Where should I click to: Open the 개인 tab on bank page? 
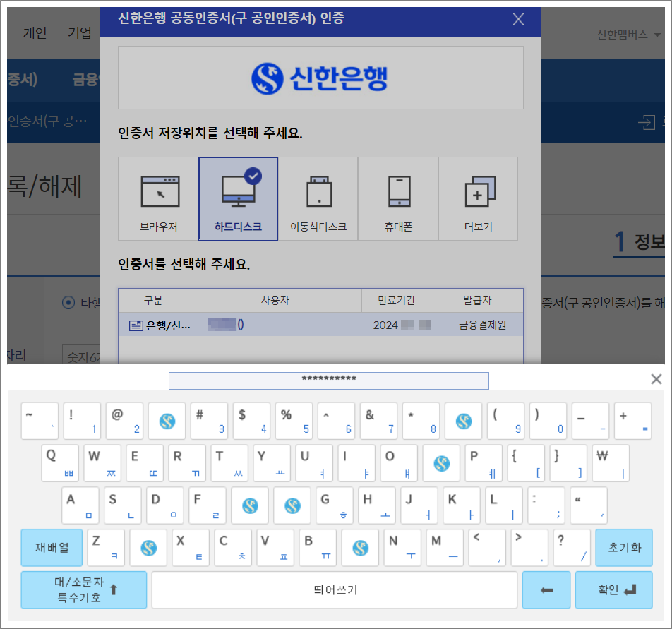coord(35,32)
